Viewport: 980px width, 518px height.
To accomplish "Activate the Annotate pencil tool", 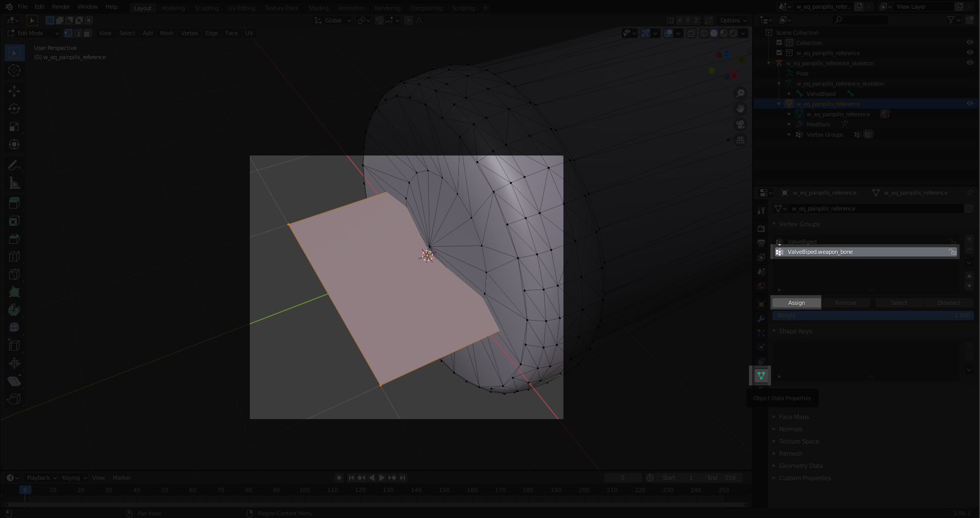I will (14, 165).
